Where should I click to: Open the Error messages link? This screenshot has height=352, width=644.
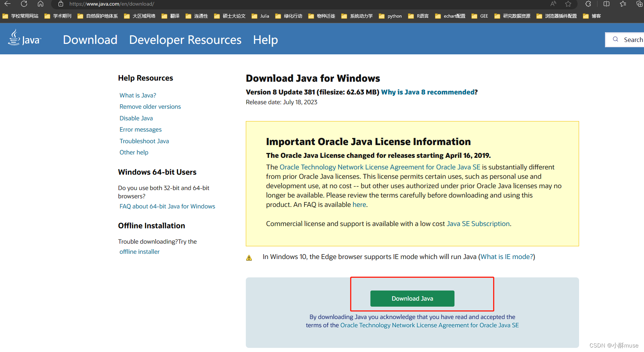pos(140,129)
